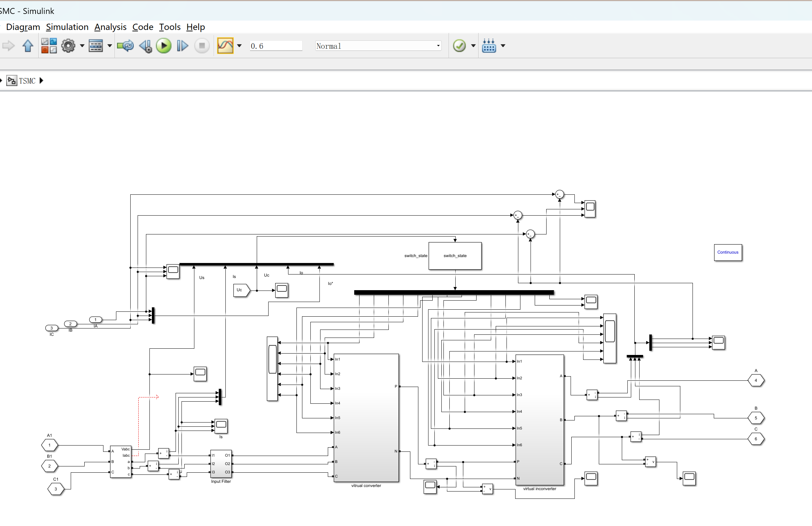Viewport: 812px width, 526px height.
Task: Click the Io* signal label
Action: 330,284
